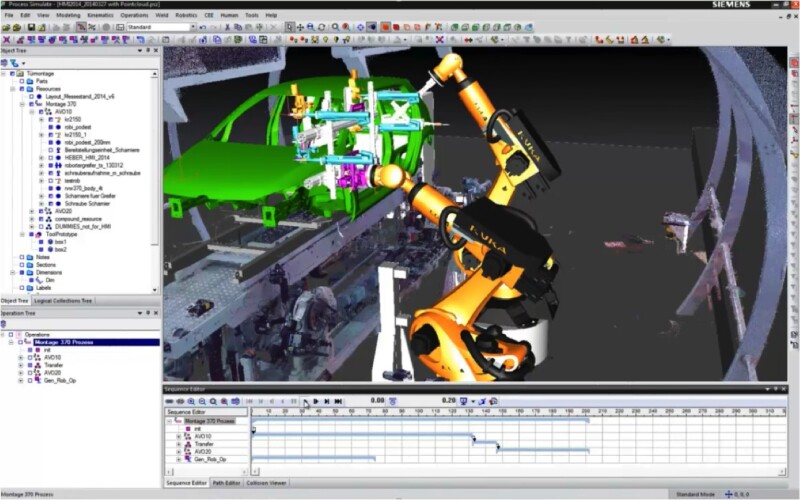This screenshot has width=800, height=500.
Task: Open the Standard layout dropdown
Action: click(193, 27)
